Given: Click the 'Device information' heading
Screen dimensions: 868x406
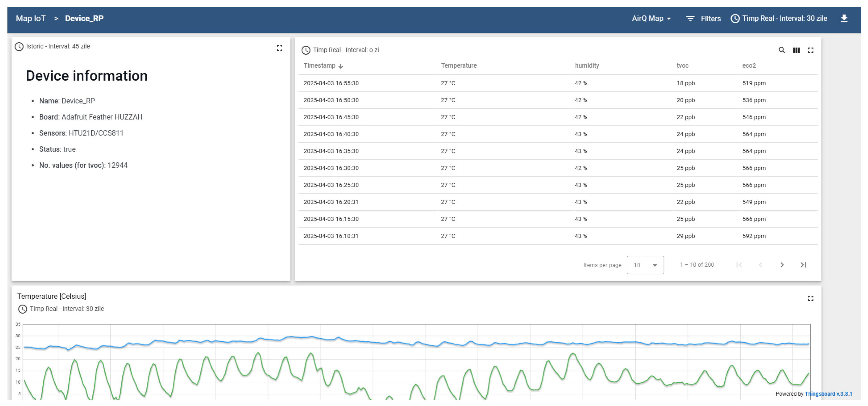Looking at the screenshot, I should pyautogui.click(x=87, y=76).
